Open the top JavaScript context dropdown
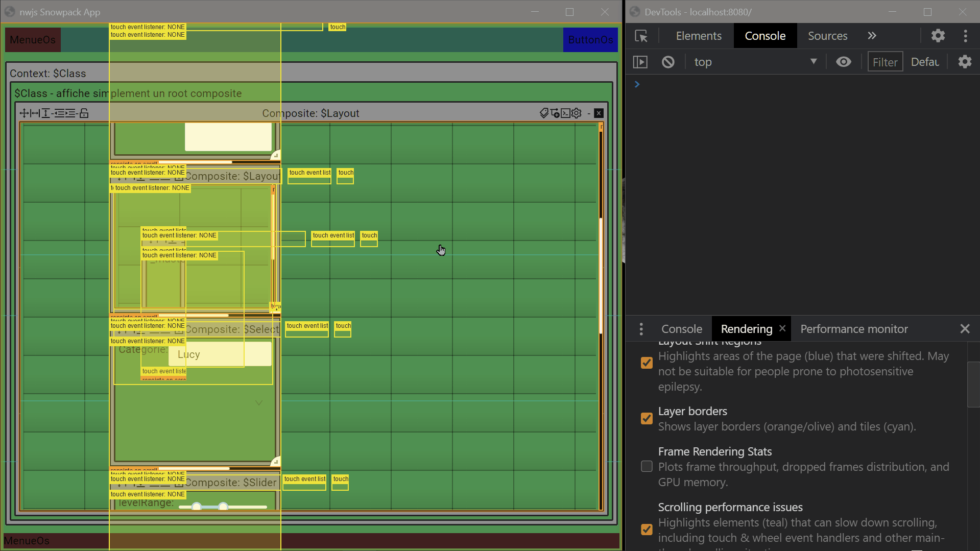Image resolution: width=980 pixels, height=551 pixels. (x=755, y=62)
